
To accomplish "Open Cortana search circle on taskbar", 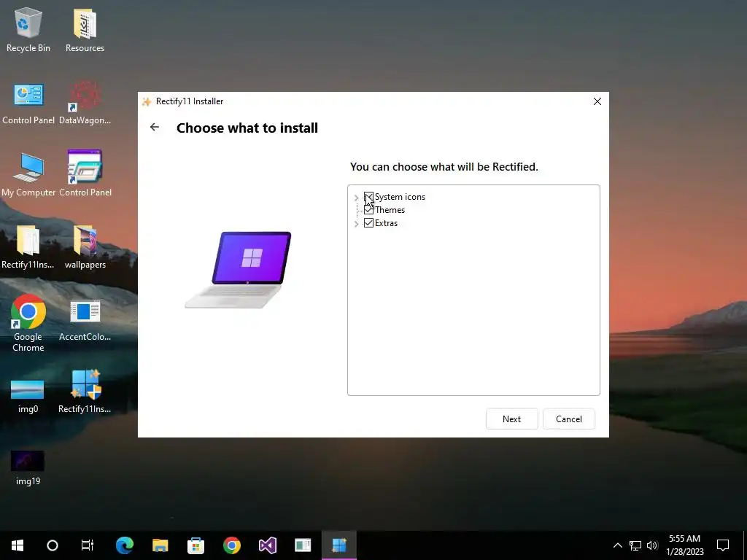I will click(x=53, y=545).
